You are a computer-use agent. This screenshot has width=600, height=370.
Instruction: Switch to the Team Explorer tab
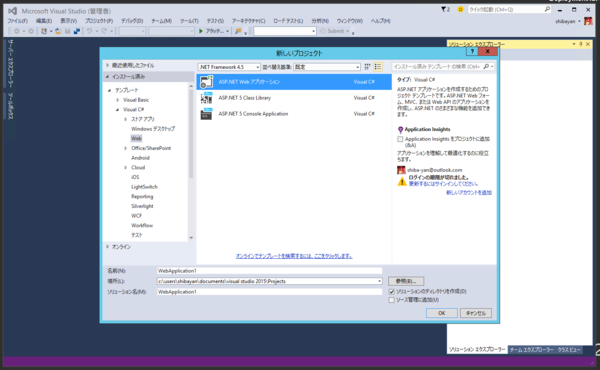pos(532,350)
